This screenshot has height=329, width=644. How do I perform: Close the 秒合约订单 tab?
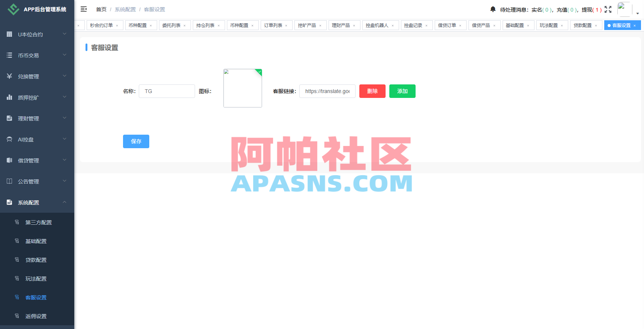[117, 26]
